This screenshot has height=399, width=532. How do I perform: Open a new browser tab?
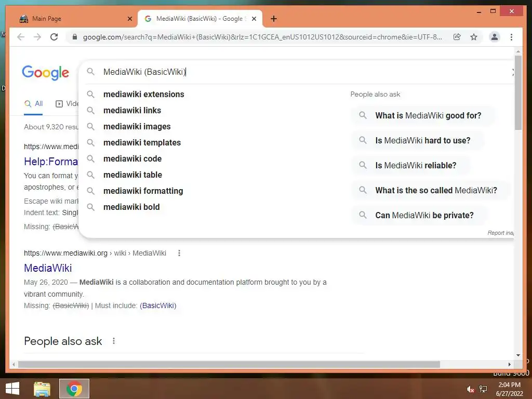click(274, 19)
